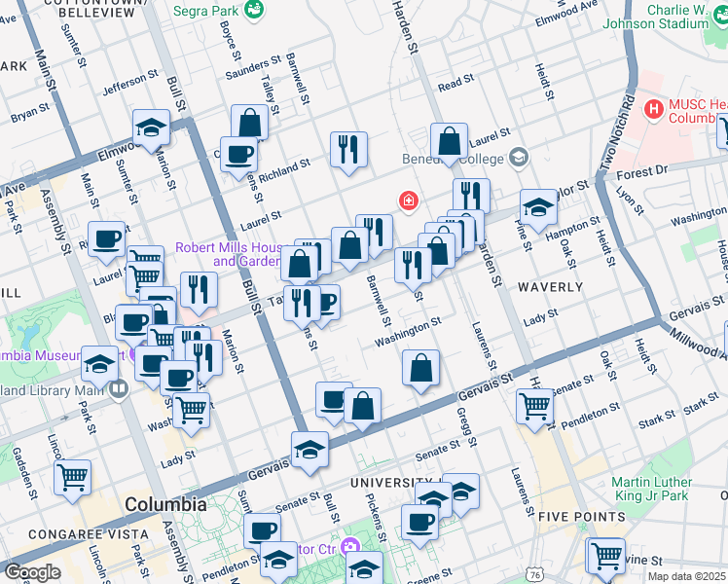
Task: Select the Segra Park green marker icon
Action: click(255, 9)
